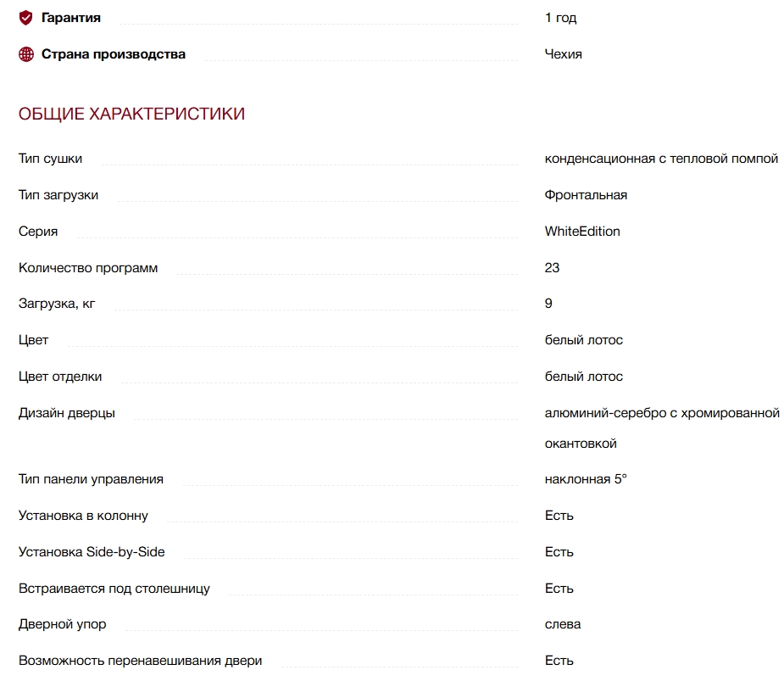This screenshot has height=698, width=784.
Task: Select the конденсационная с тепловой помпой value
Action: 661,159
